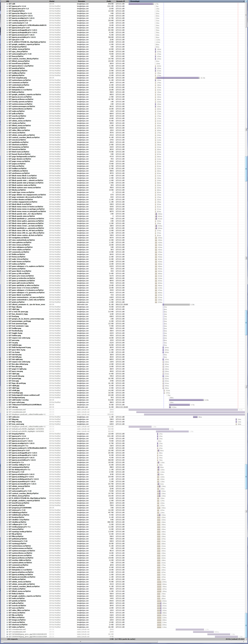This screenshot has height=644, width=248.
Task: Select the etoile.jpg request row
Action: pos(125,390)
